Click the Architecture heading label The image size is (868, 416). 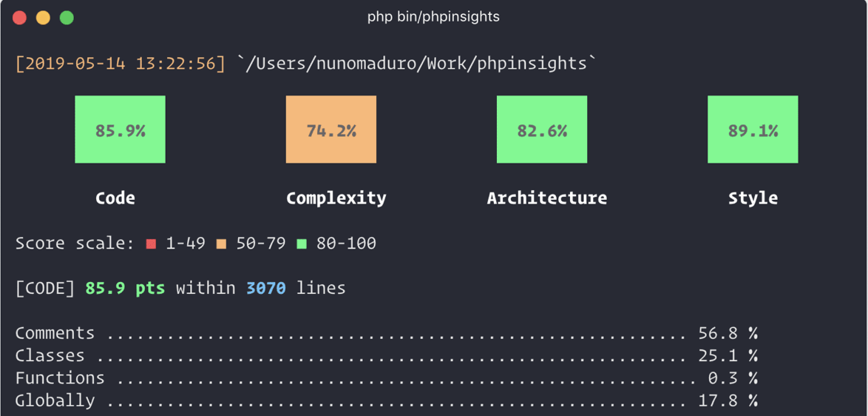tap(547, 198)
